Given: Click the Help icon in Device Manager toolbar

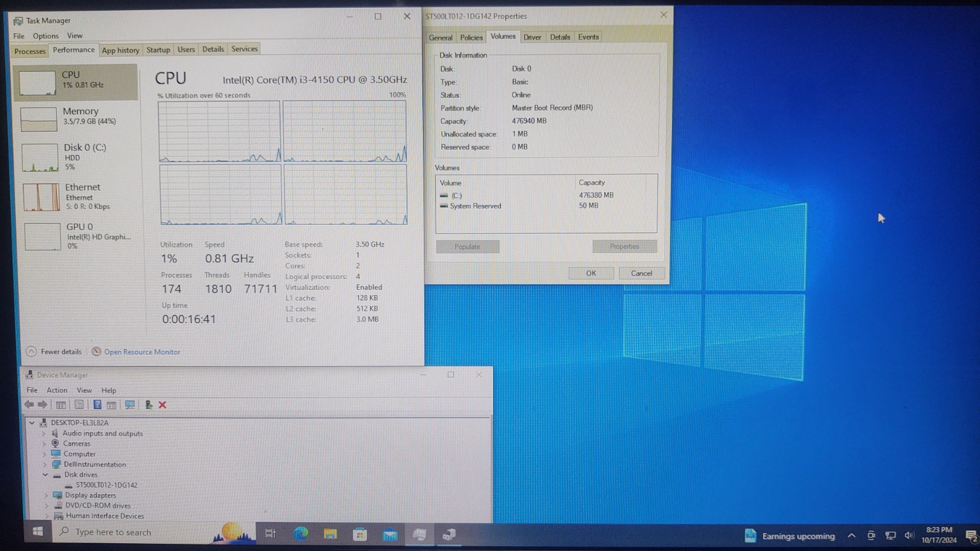Looking at the screenshot, I should coord(97,405).
